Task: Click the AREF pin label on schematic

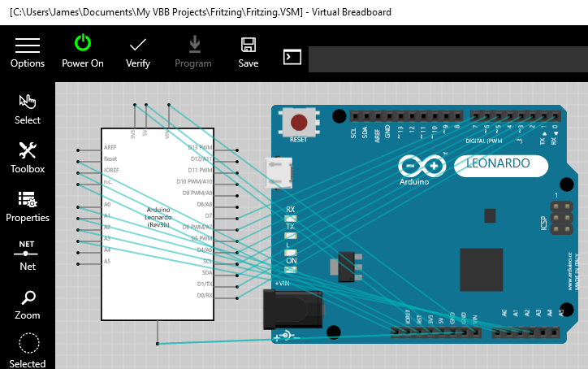Action: click(x=110, y=148)
